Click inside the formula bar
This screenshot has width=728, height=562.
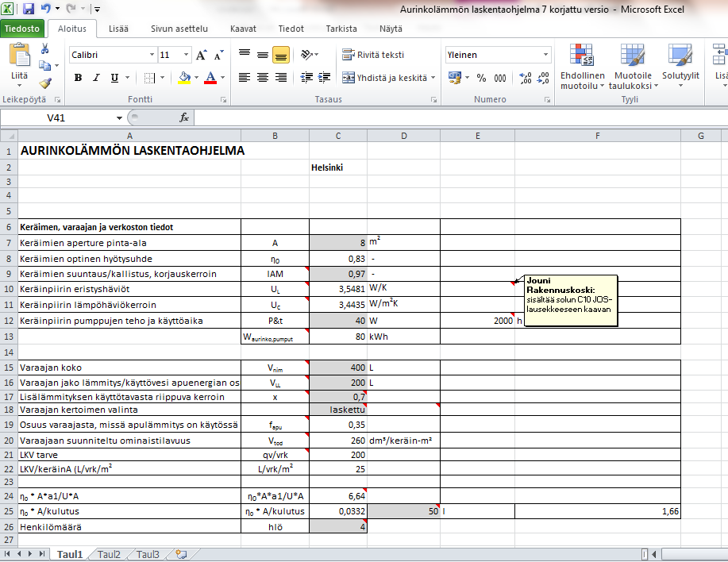click(x=460, y=117)
